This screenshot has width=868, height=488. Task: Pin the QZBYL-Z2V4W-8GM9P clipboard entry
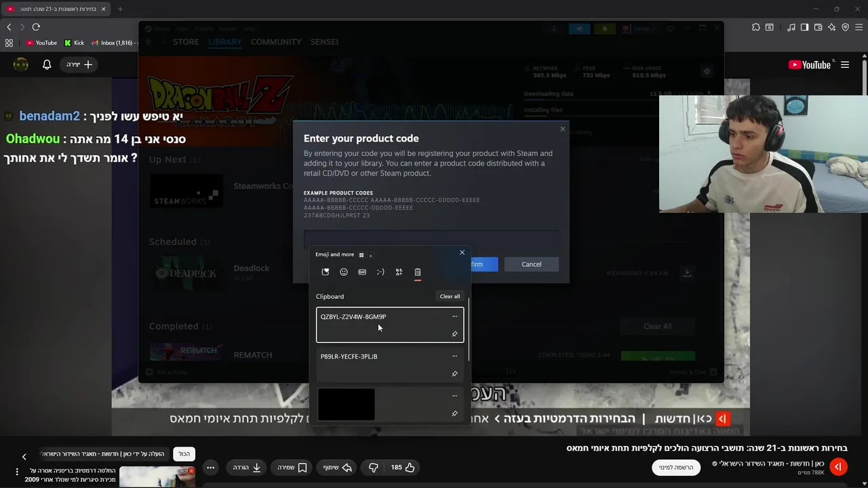point(454,334)
